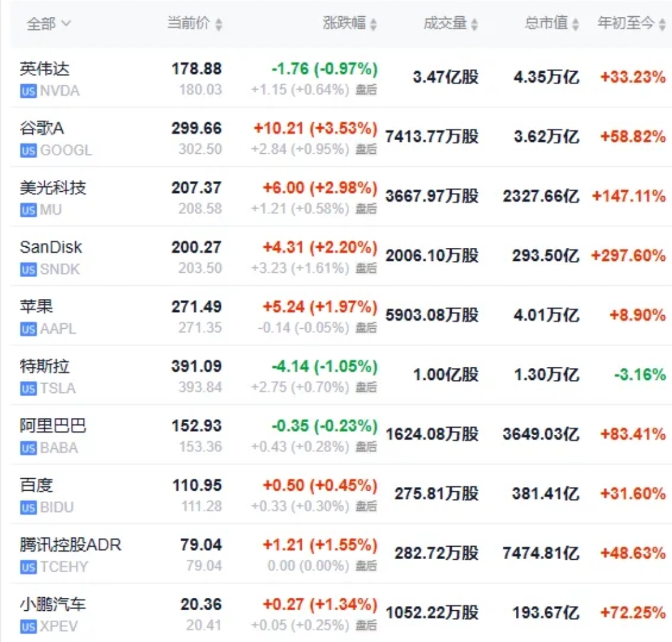
Task: Click the sort arrows beside 涨跌幅
Action: tap(373, 24)
